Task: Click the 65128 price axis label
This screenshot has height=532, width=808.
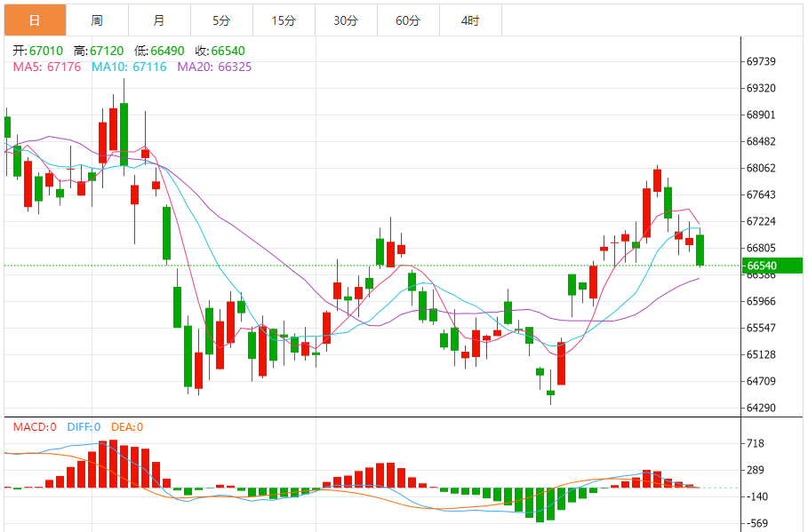Action: coord(761,355)
